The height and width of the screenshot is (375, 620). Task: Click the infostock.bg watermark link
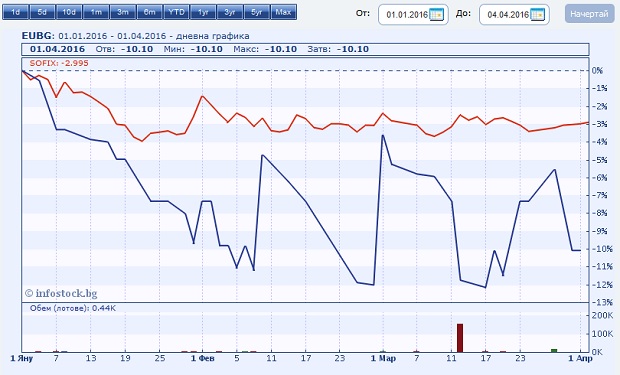click(61, 293)
